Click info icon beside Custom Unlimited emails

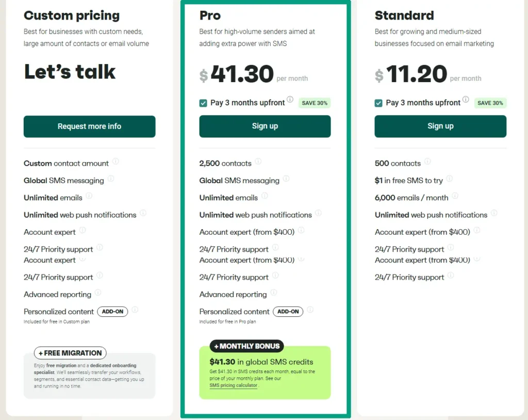pos(89,196)
